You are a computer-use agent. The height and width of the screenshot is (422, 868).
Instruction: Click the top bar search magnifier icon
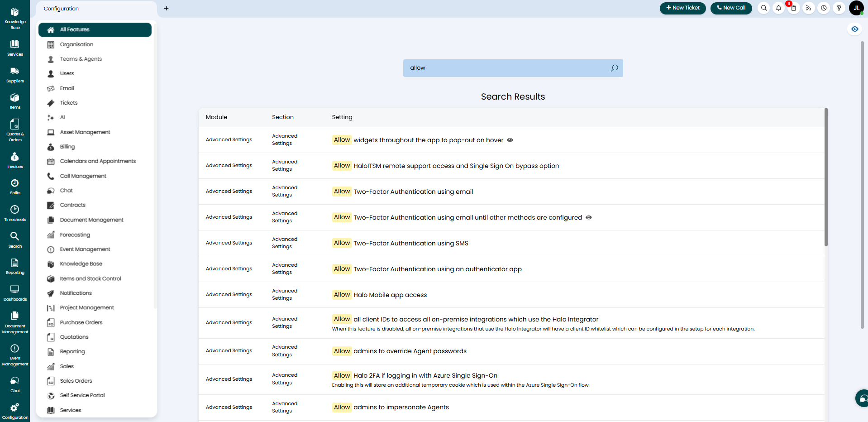(763, 8)
